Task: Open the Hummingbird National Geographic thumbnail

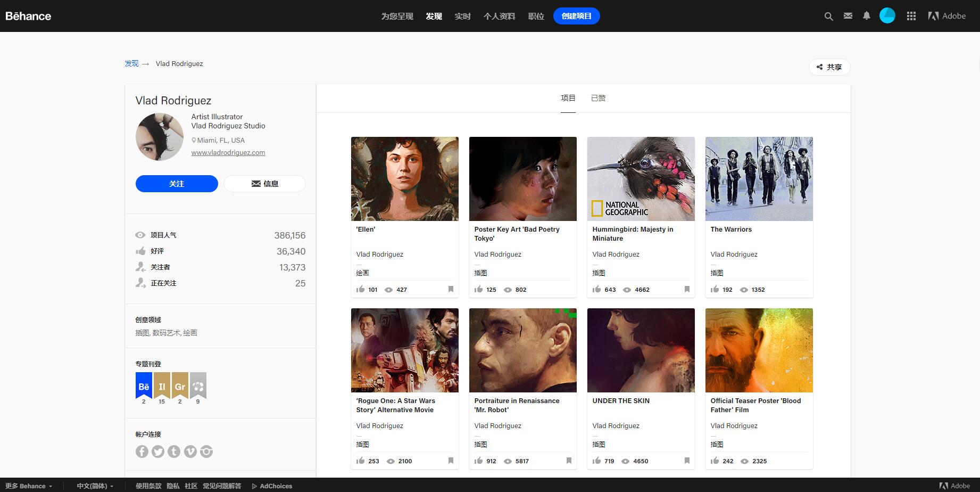Action: [x=641, y=179]
